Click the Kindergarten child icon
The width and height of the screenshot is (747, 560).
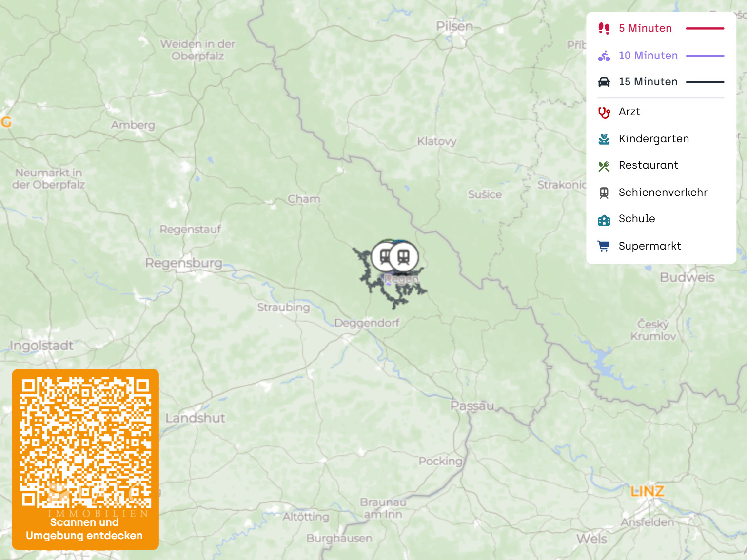click(604, 139)
